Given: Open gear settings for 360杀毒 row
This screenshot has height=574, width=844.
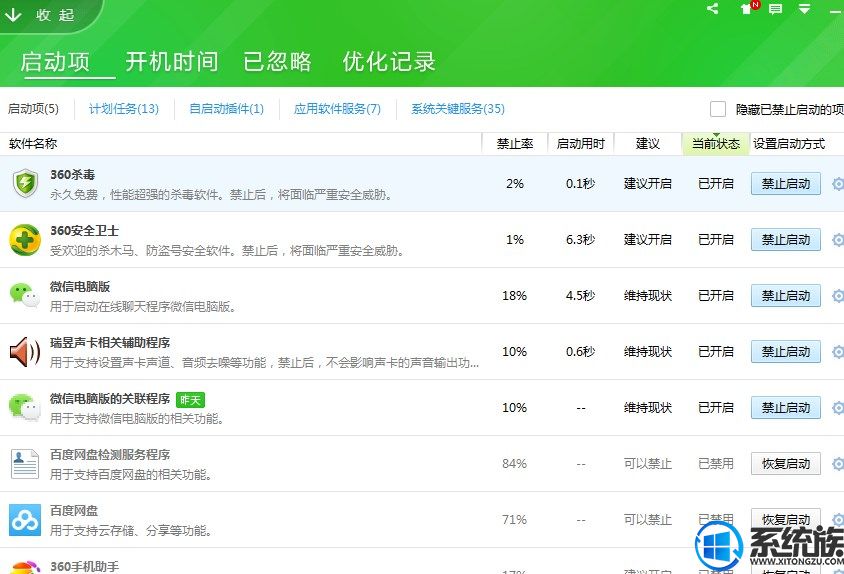Looking at the screenshot, I should (838, 184).
